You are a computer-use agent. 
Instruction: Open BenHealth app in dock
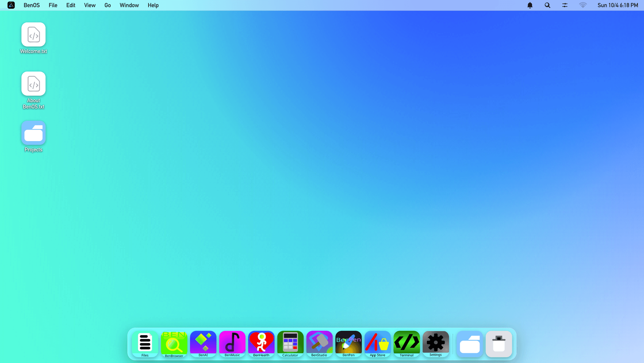click(x=261, y=344)
